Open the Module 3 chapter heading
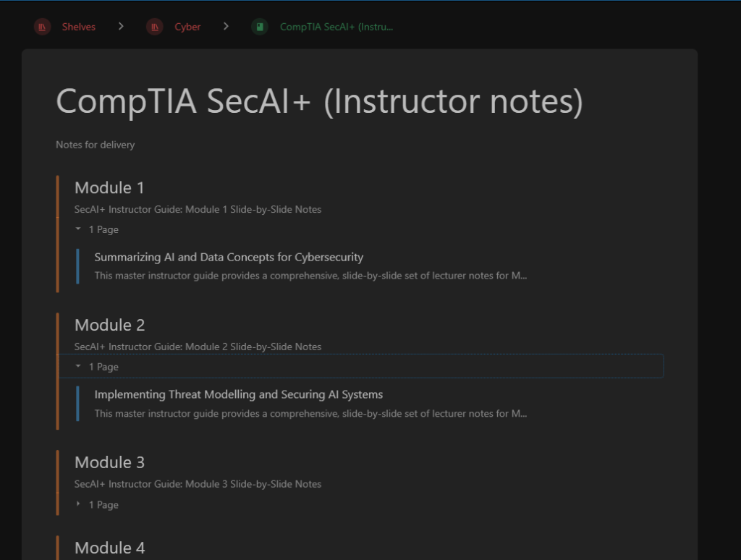741x560 pixels. (110, 462)
